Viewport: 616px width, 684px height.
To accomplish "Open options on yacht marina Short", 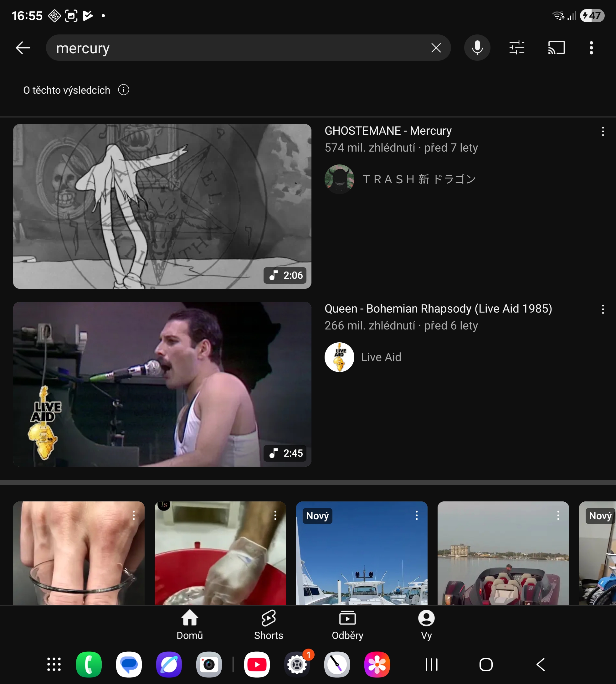I will [417, 516].
